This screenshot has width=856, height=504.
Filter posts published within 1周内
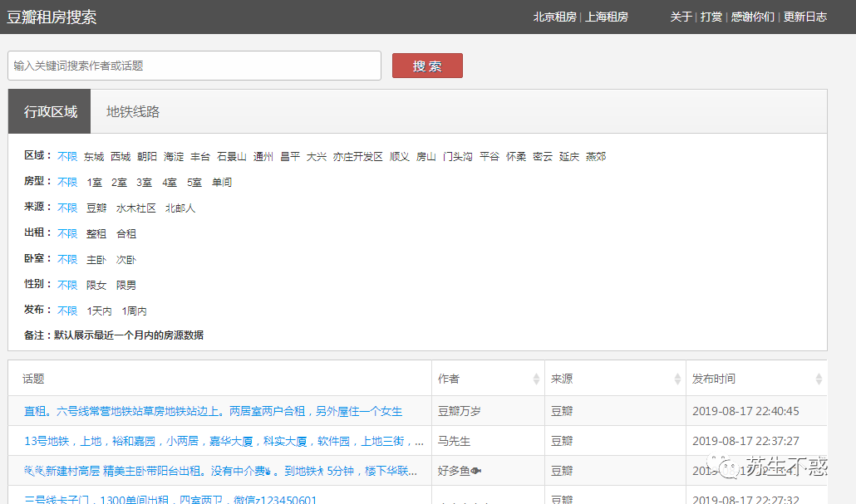point(134,311)
